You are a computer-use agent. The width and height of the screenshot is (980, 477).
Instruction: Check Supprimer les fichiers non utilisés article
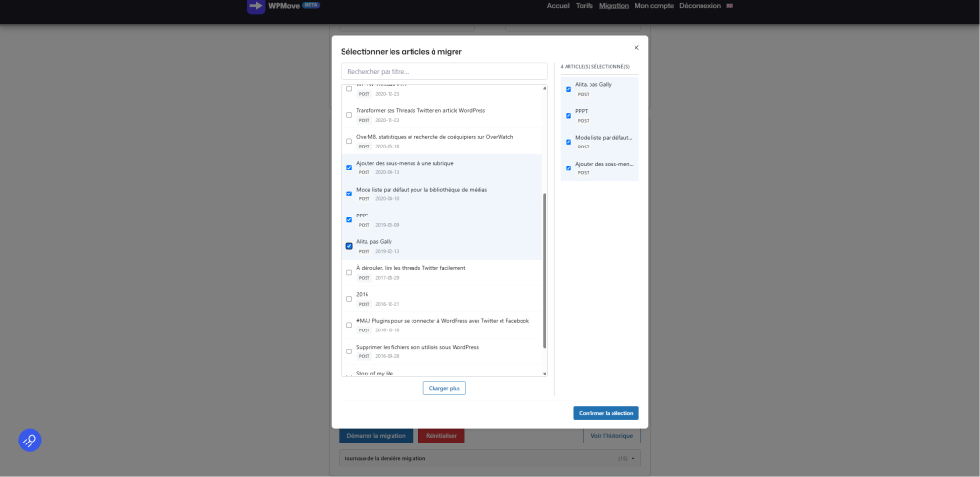[349, 352]
